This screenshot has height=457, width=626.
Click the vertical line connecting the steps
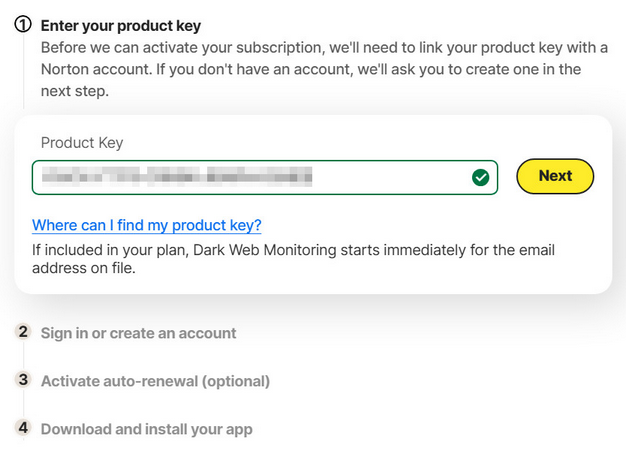click(x=23, y=75)
